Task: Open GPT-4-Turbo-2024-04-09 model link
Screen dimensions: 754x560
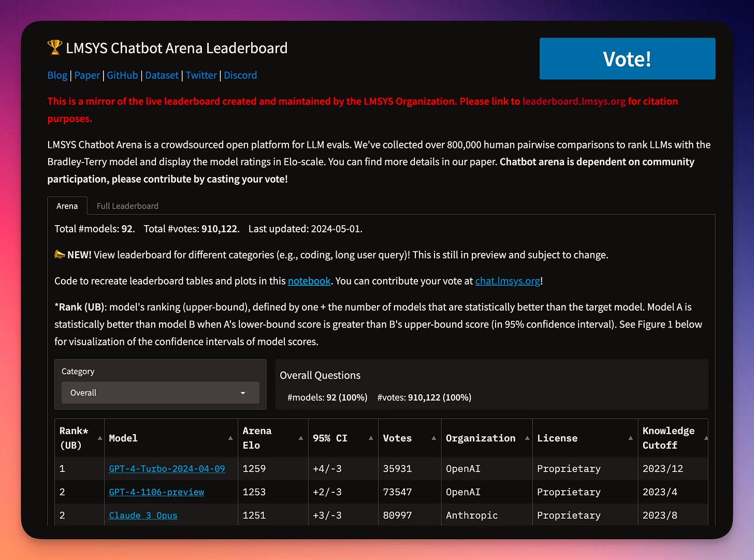Action: tap(167, 469)
